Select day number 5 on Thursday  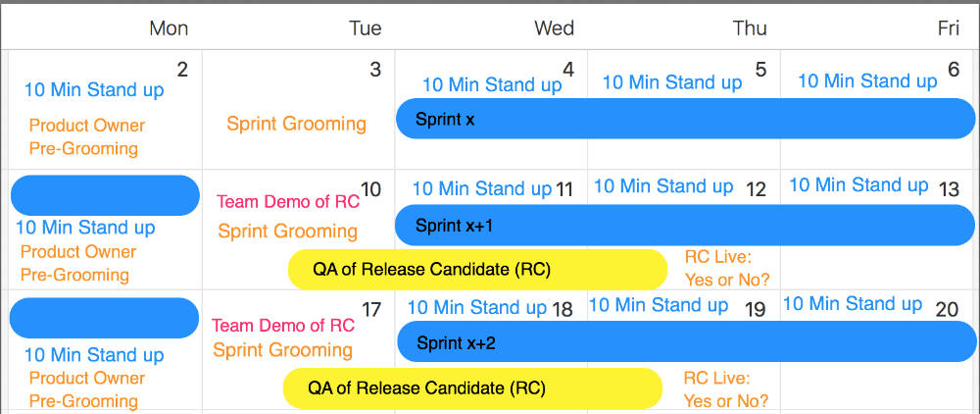[760, 70]
